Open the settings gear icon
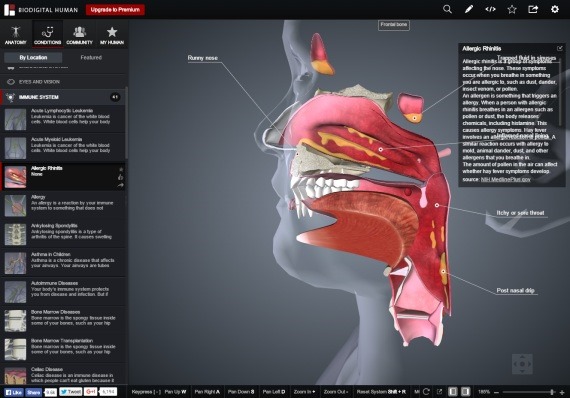The image size is (570, 398). click(555, 9)
